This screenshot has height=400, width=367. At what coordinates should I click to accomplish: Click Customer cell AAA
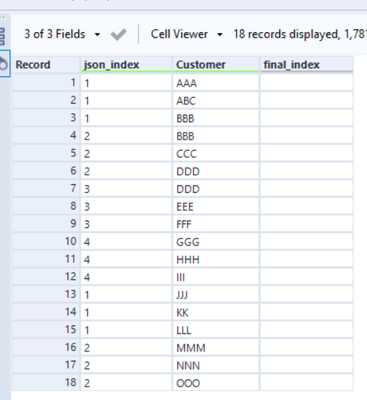216,83
